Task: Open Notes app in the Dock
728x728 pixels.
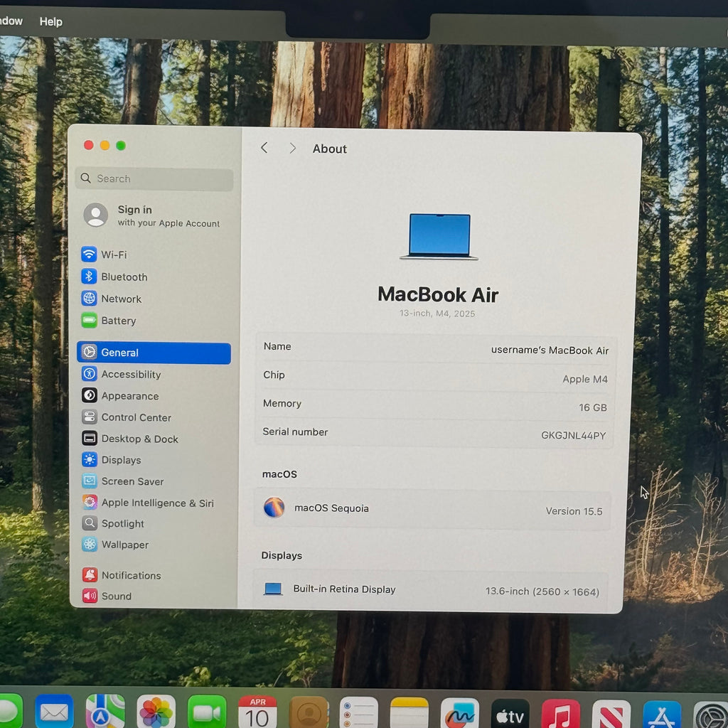Action: tap(409, 714)
